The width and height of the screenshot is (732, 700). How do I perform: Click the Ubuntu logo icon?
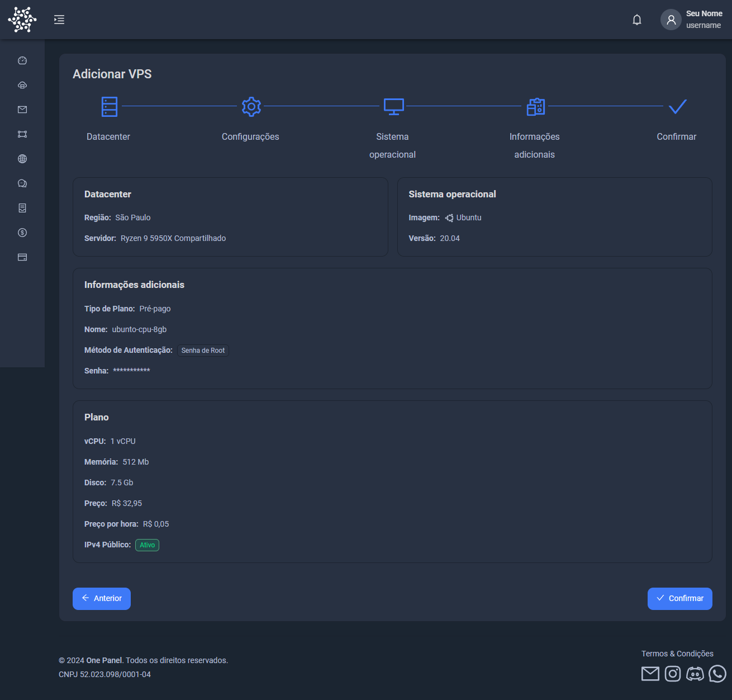tap(449, 218)
